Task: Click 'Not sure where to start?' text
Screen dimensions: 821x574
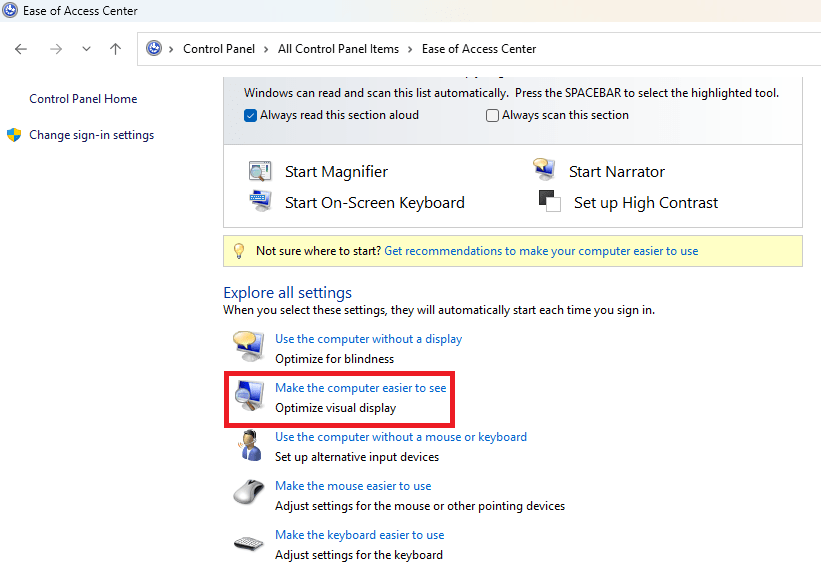Action: pyautogui.click(x=318, y=251)
